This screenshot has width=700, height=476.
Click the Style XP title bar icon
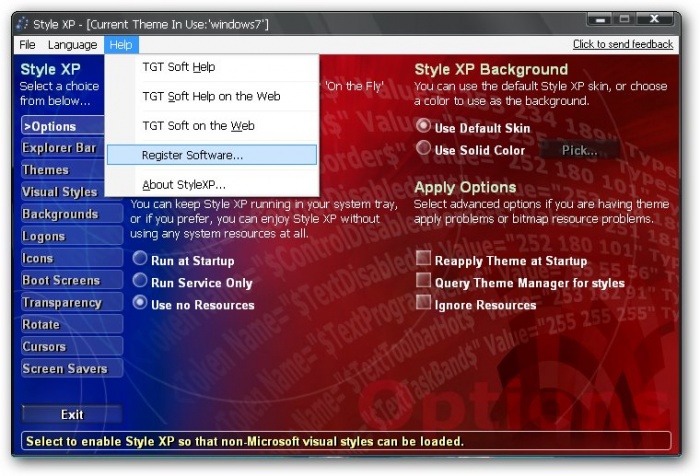click(22, 24)
